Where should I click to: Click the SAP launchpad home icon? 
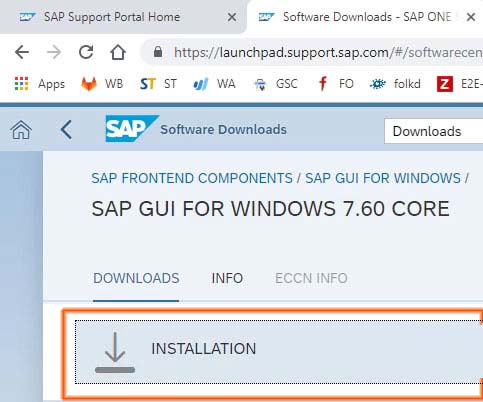point(21,130)
